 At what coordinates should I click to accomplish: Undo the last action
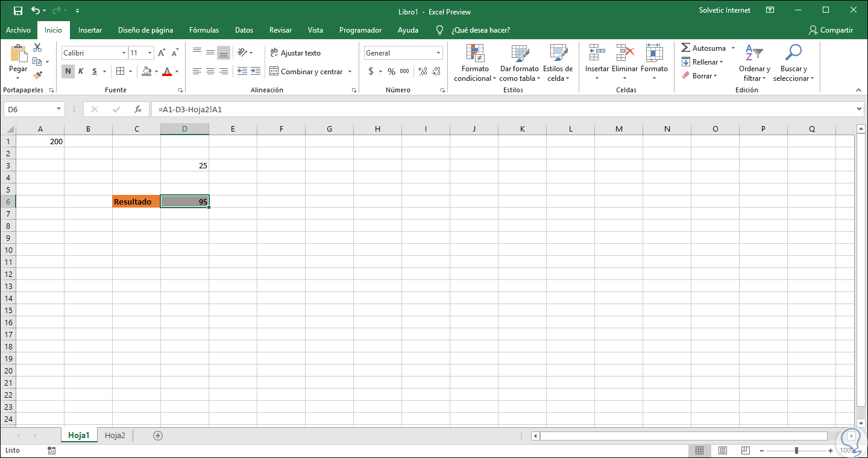coord(36,11)
